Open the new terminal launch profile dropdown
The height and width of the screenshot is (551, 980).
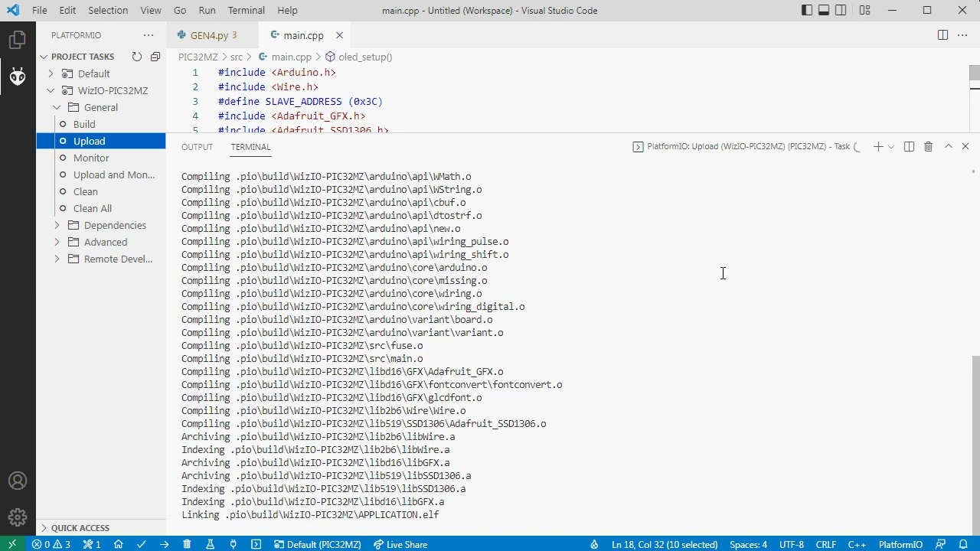tap(891, 146)
